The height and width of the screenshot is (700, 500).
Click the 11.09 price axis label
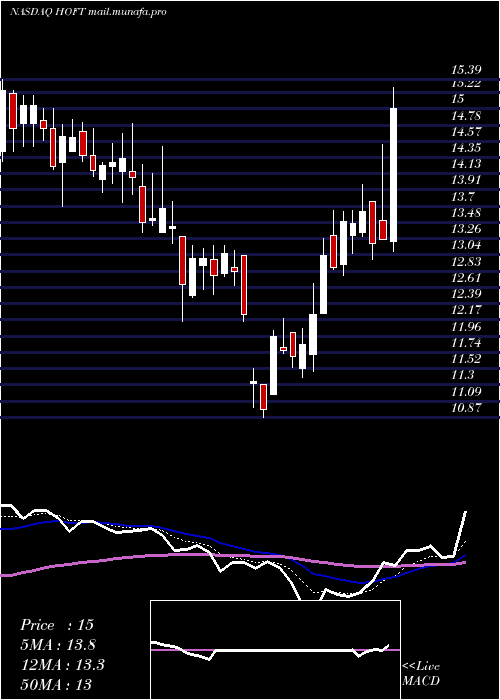(x=466, y=392)
